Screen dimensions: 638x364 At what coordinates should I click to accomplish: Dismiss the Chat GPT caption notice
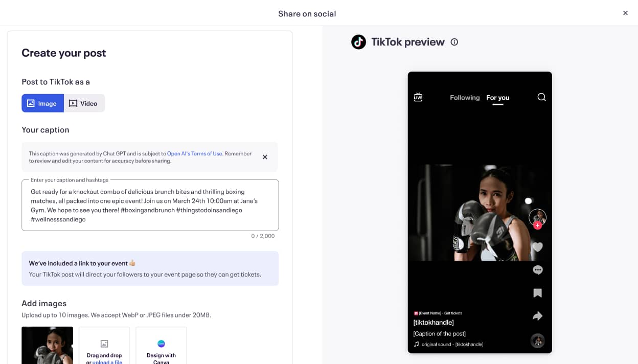click(x=265, y=157)
